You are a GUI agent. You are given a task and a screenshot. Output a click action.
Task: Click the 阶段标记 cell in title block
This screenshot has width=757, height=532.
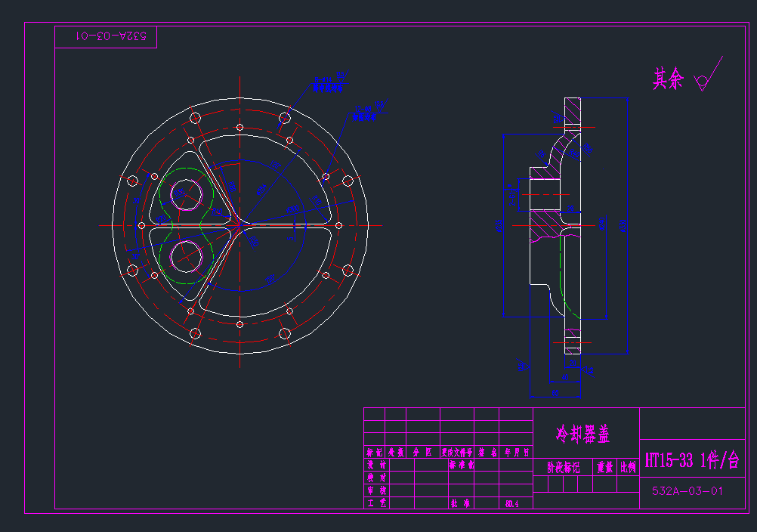click(562, 467)
